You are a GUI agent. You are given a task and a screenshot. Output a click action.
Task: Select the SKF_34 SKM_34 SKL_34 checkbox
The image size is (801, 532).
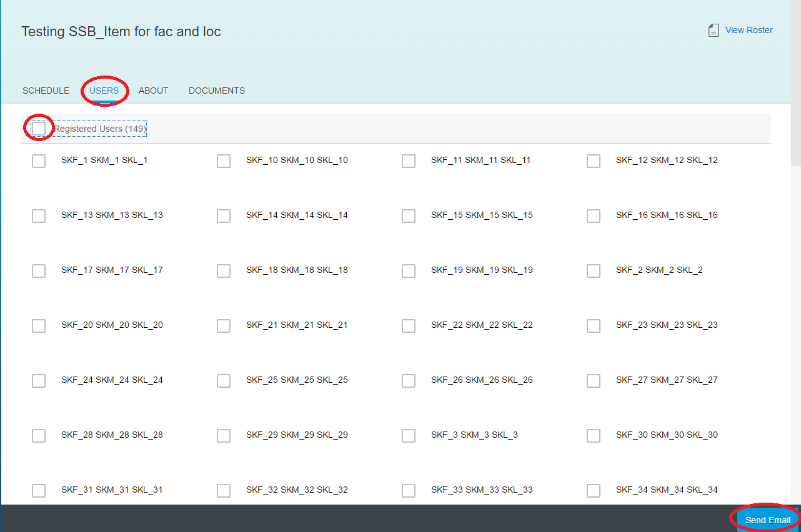point(594,491)
